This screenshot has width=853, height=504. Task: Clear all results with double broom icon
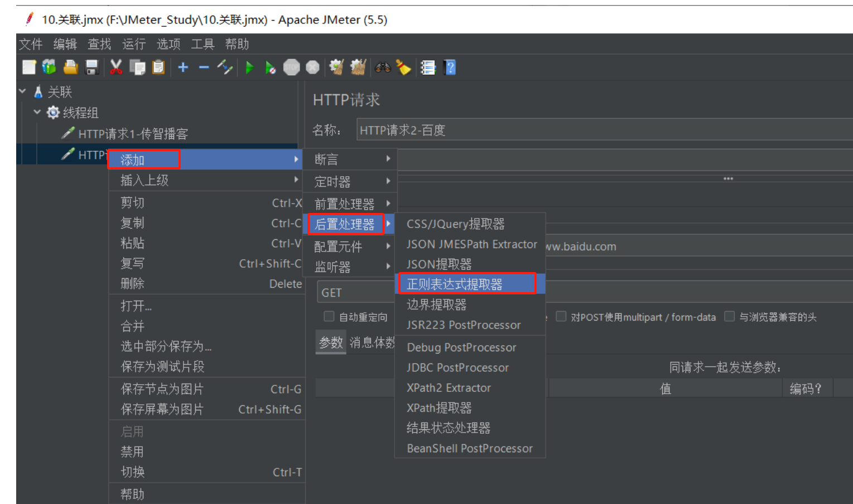tap(358, 67)
